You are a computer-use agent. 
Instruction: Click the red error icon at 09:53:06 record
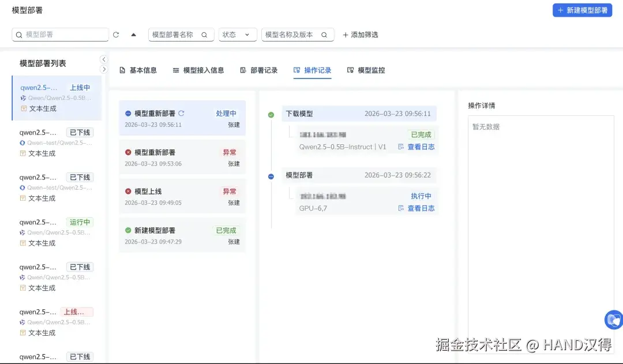click(128, 152)
